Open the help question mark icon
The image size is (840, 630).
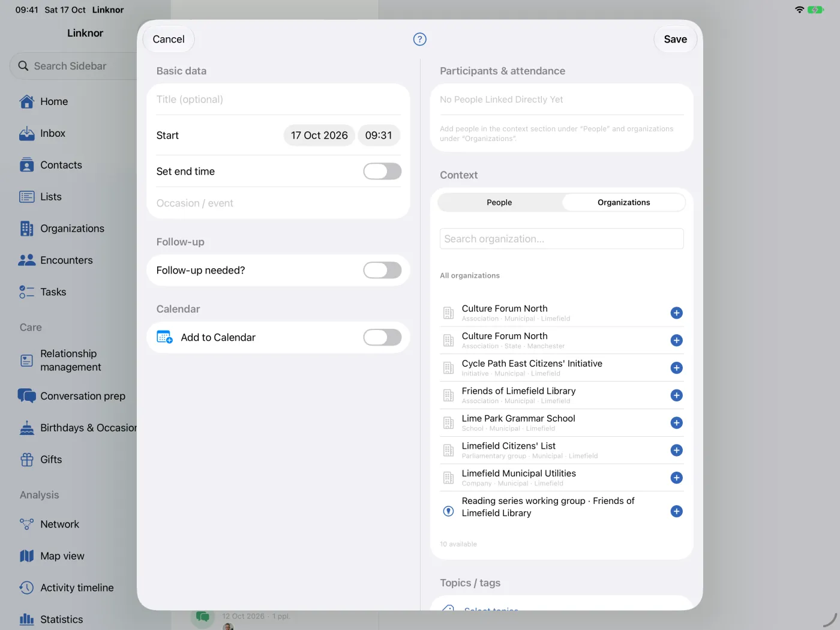(x=420, y=39)
